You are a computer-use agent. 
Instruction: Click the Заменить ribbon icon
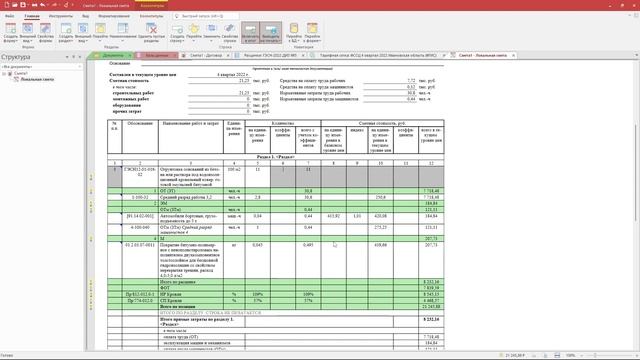pos(211,32)
